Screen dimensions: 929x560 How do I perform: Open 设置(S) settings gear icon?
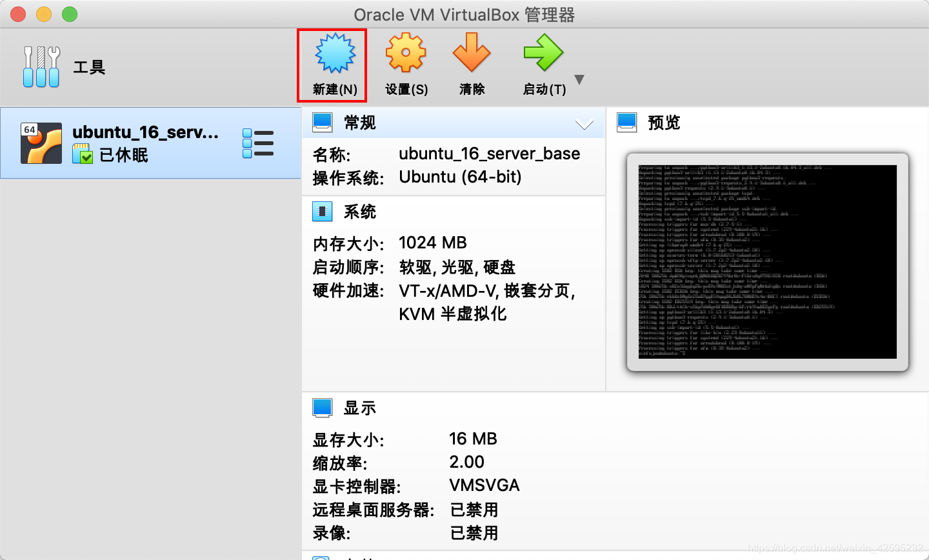[406, 53]
